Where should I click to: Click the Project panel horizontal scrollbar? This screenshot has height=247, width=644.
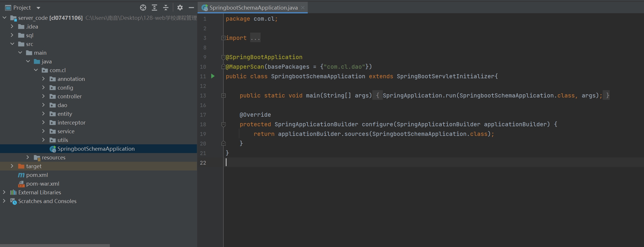(55, 245)
